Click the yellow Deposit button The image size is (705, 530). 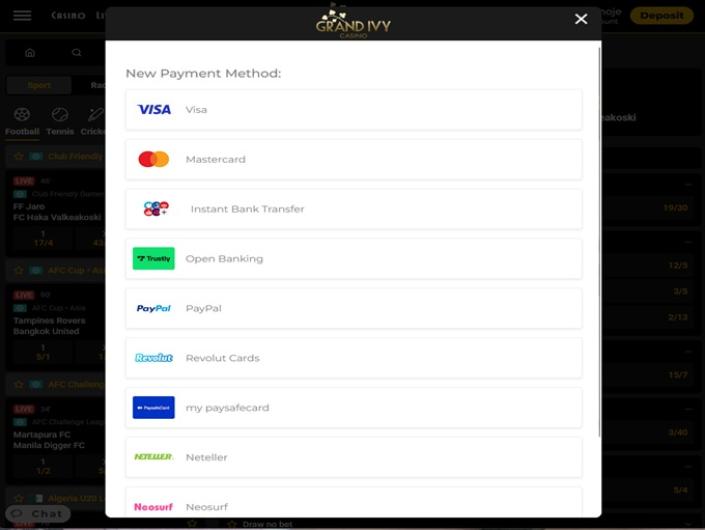point(662,16)
